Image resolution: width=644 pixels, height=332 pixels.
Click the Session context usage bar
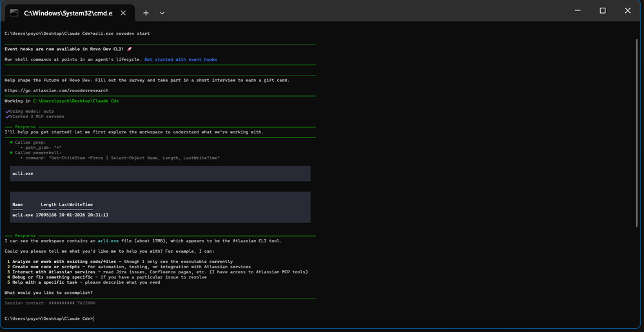[62, 303]
